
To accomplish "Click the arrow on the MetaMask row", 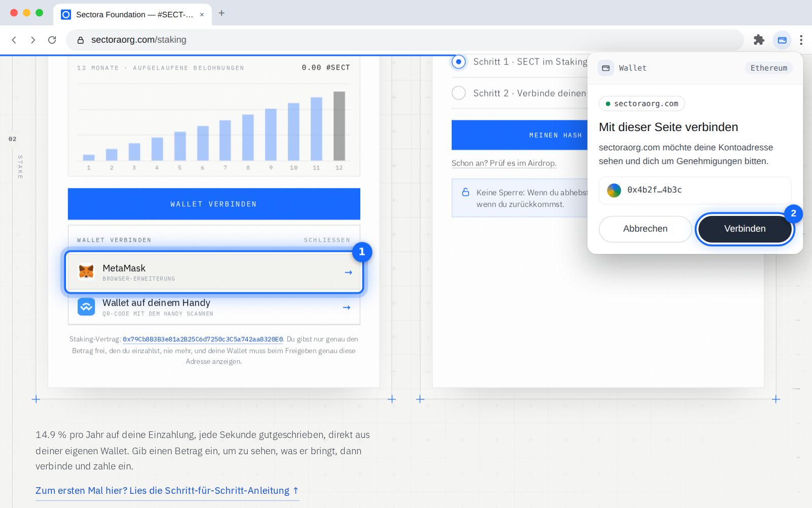I will (348, 272).
